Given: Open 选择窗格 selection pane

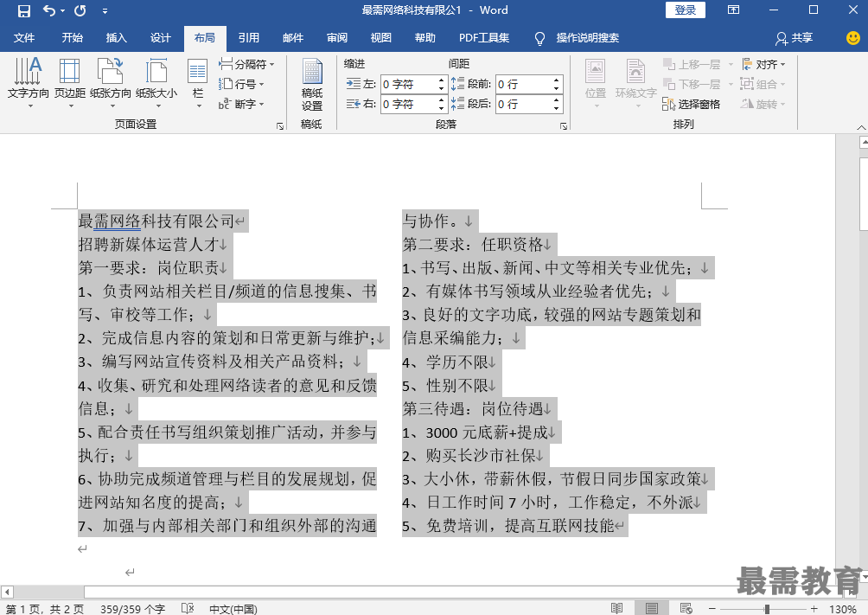Looking at the screenshot, I should click(x=692, y=104).
